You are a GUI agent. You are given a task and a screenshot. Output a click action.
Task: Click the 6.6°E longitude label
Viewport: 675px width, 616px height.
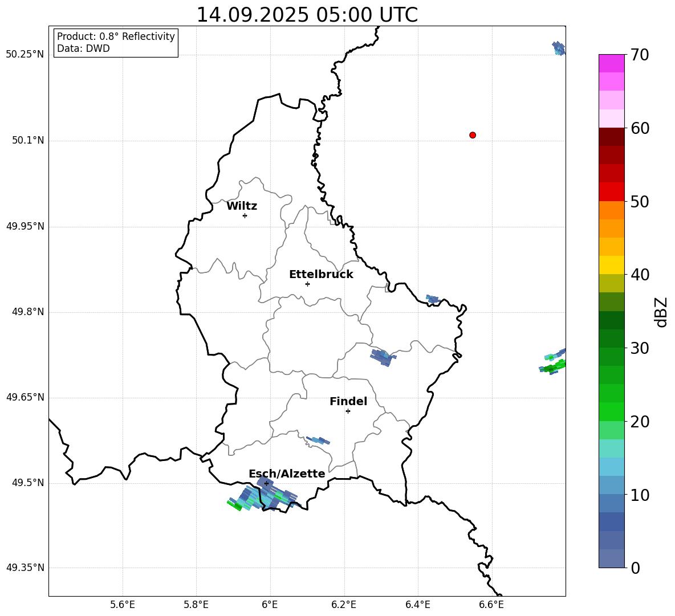pos(491,605)
